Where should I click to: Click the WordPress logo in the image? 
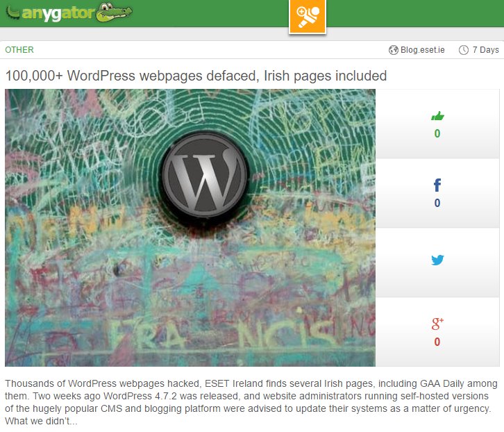click(205, 176)
